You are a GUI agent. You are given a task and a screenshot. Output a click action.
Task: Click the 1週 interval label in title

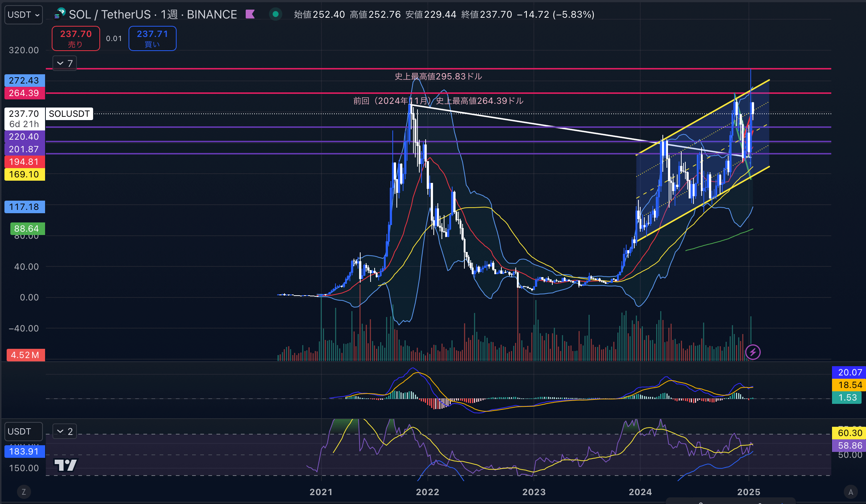click(169, 14)
